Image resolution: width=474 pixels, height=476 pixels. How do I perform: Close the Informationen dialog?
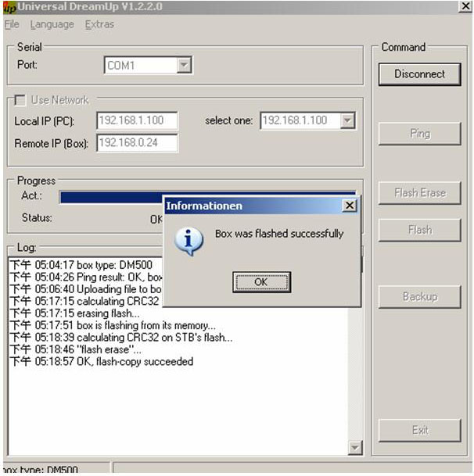350,206
